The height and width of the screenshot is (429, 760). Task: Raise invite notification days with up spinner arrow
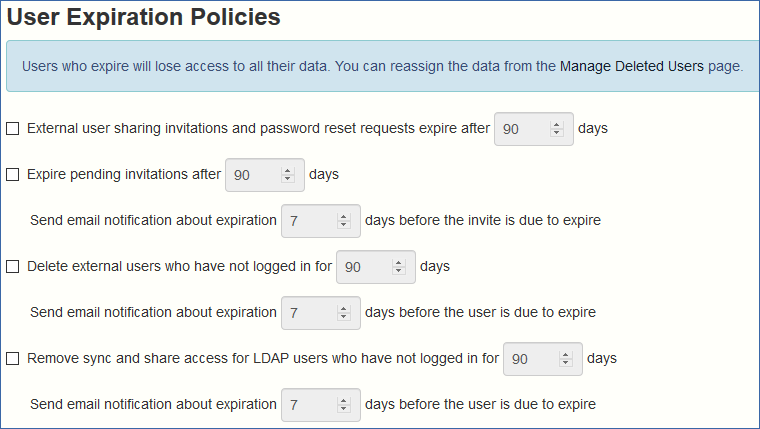click(344, 217)
